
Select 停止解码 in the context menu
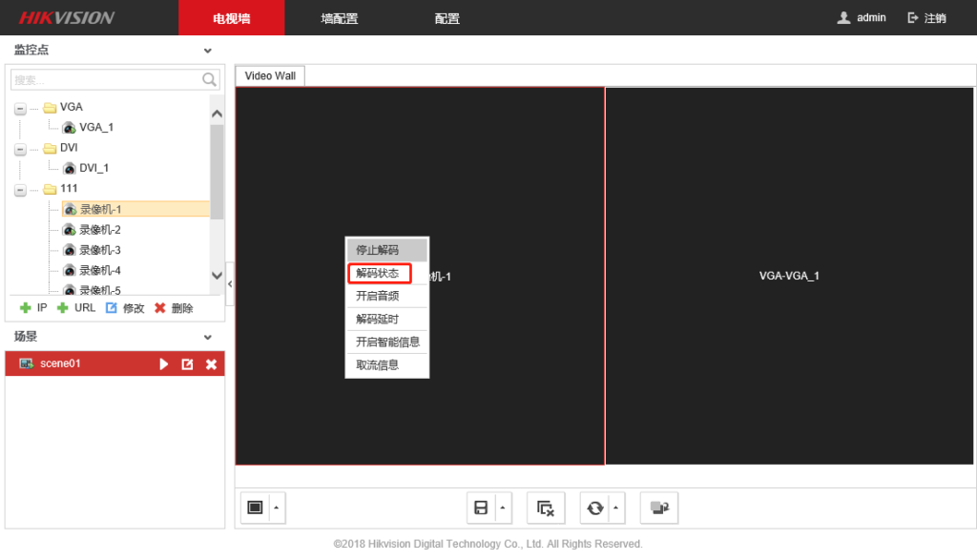(378, 250)
